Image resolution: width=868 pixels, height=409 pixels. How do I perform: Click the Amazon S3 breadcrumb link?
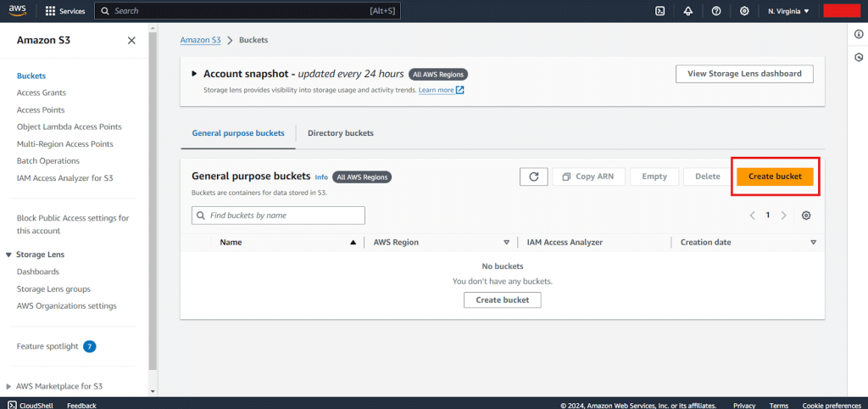point(200,41)
